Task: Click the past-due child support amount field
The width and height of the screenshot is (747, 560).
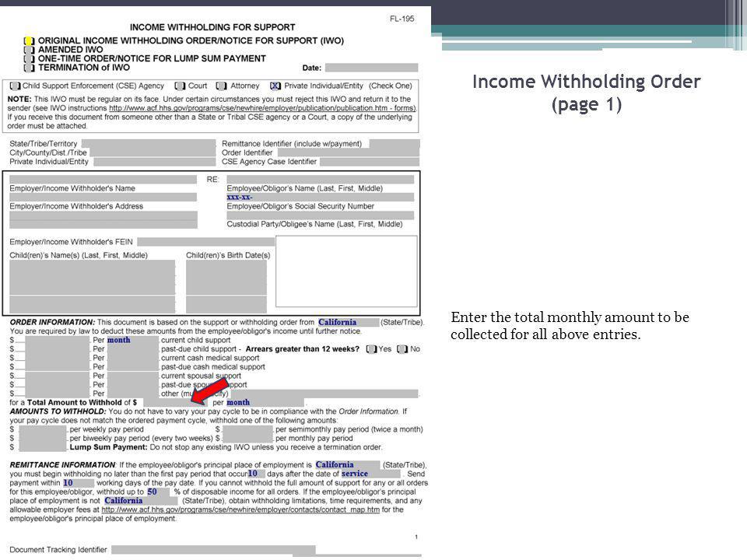Action: 57,349
